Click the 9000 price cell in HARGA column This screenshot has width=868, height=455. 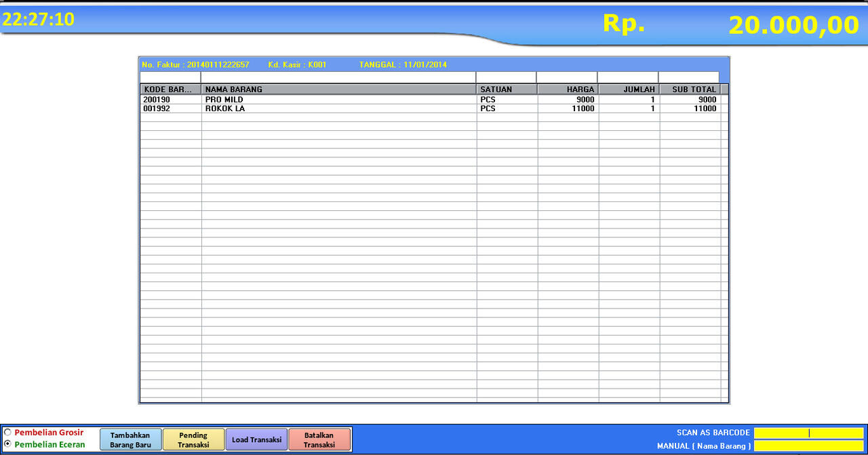tap(568, 100)
